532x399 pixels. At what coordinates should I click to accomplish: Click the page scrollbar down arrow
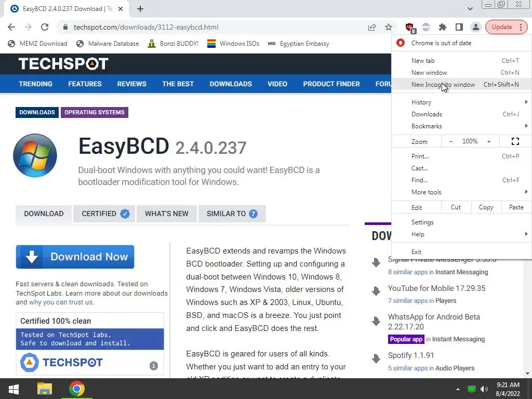(x=528, y=374)
